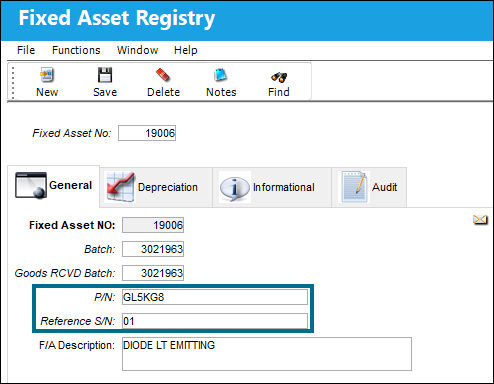This screenshot has width=494, height=384.
Task: Click the Save floppy disk icon
Action: pyautogui.click(x=105, y=75)
